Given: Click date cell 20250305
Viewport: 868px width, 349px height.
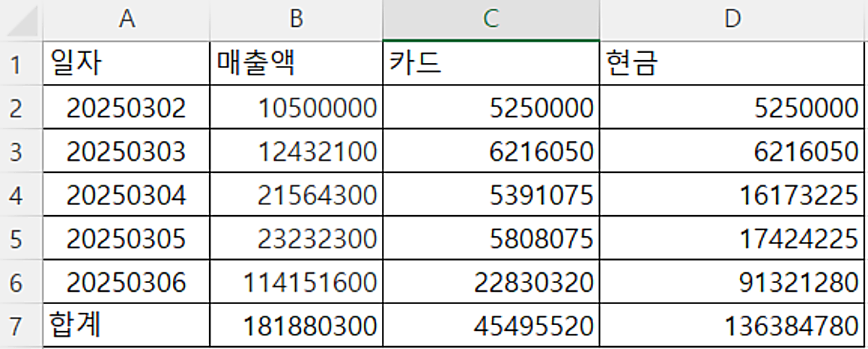Looking at the screenshot, I should tap(127, 237).
